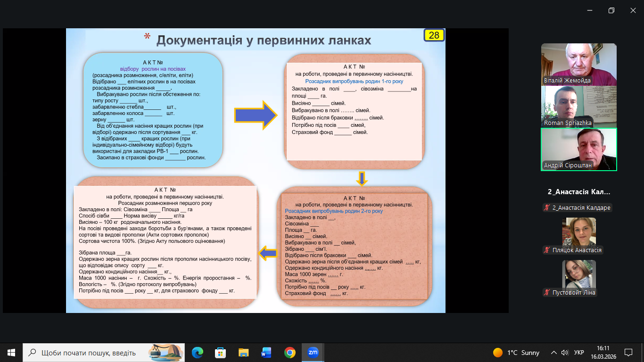Click the name label '2_Анастасія Калдаре'

[582, 208]
